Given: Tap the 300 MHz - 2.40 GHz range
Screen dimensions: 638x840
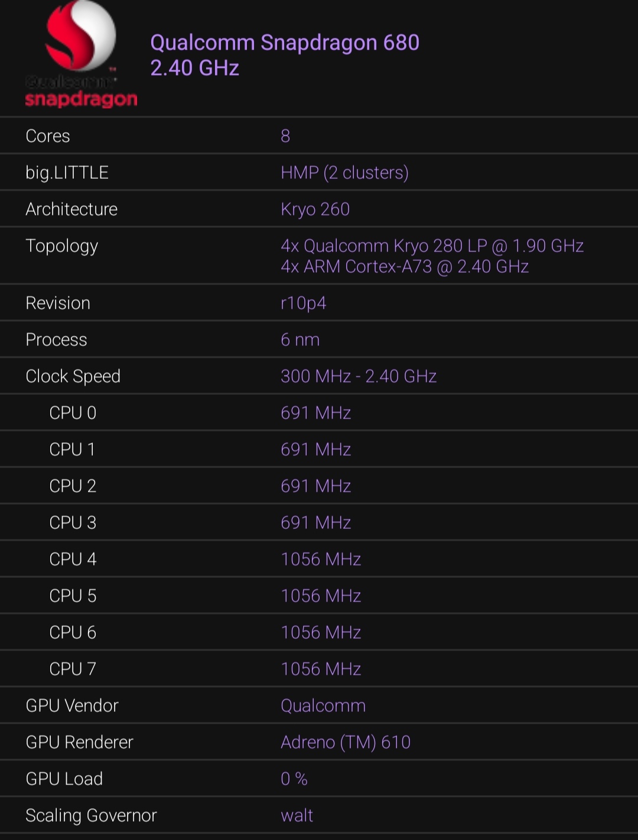Looking at the screenshot, I should [x=359, y=377].
